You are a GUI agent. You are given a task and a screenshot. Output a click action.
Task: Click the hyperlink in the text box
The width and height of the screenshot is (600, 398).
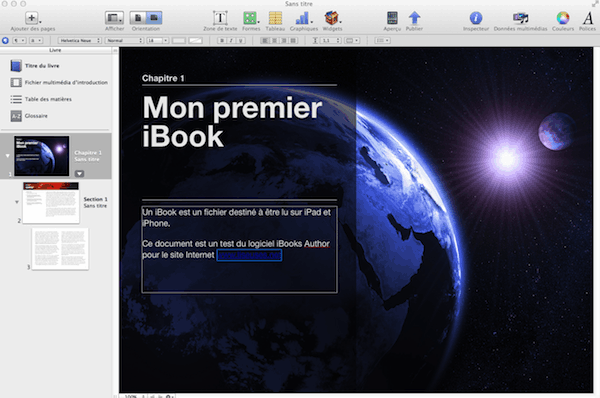tap(249, 255)
